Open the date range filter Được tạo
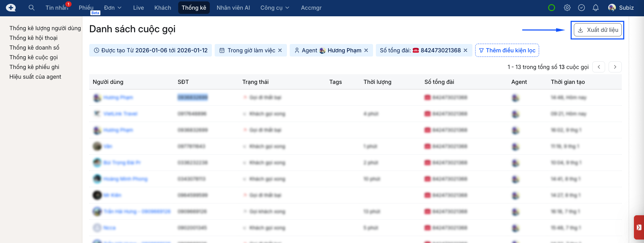This screenshot has height=243, width=644. pos(150,50)
